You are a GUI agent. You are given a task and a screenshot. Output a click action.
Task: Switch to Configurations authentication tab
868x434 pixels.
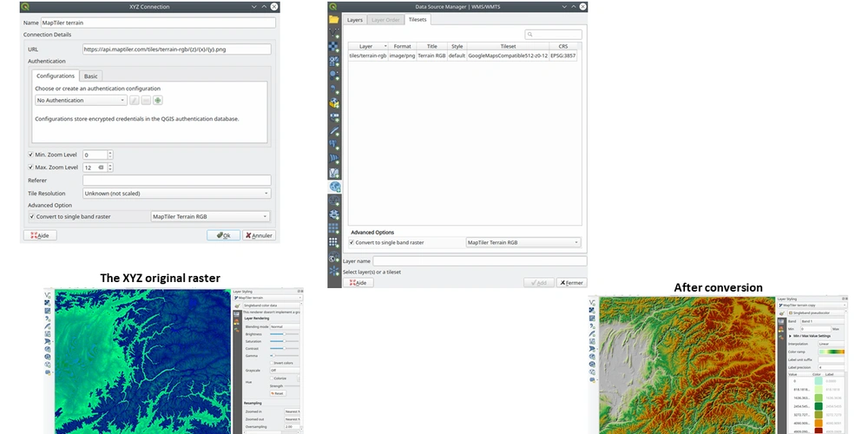click(56, 76)
